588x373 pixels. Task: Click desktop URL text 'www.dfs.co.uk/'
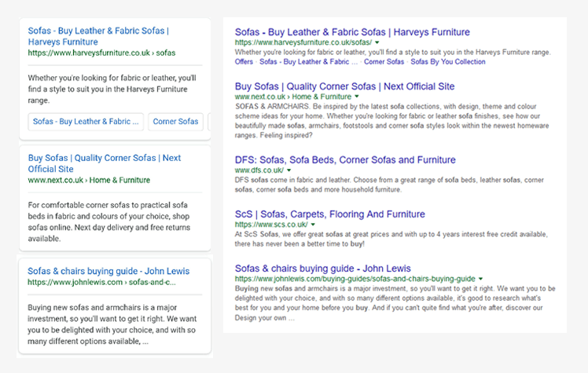tap(259, 170)
